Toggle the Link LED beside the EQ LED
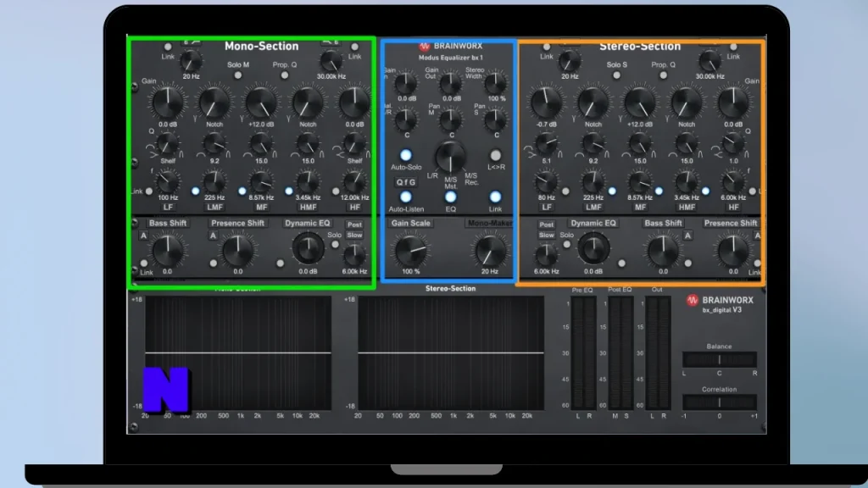868x488 pixels. point(495,197)
